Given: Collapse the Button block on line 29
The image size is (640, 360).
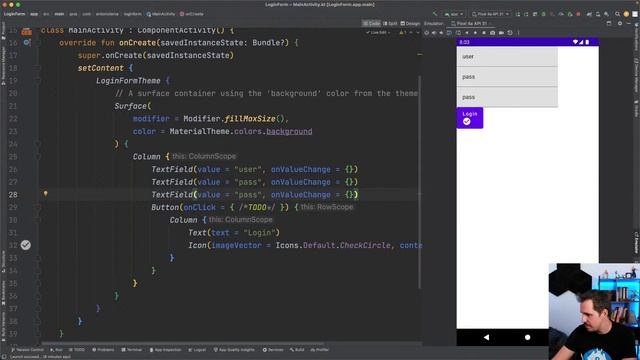Looking at the screenshot, I should (x=37, y=207).
